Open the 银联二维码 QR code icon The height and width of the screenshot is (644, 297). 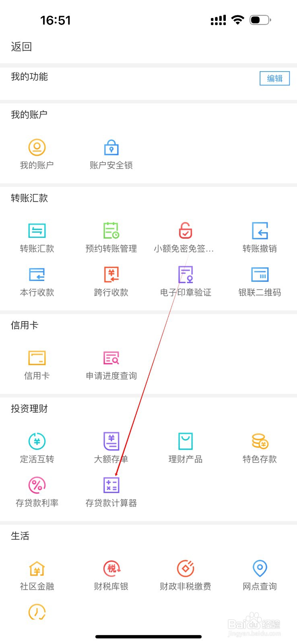[x=260, y=275]
